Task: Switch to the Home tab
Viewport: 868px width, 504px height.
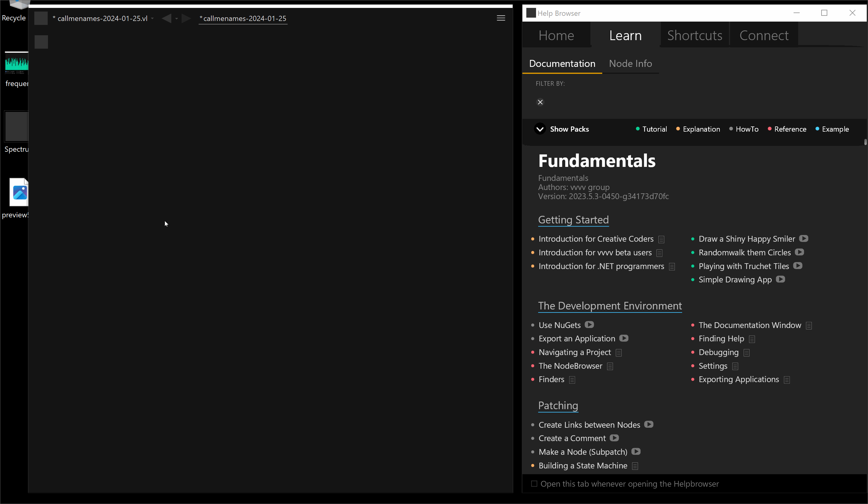Action: coord(556,35)
